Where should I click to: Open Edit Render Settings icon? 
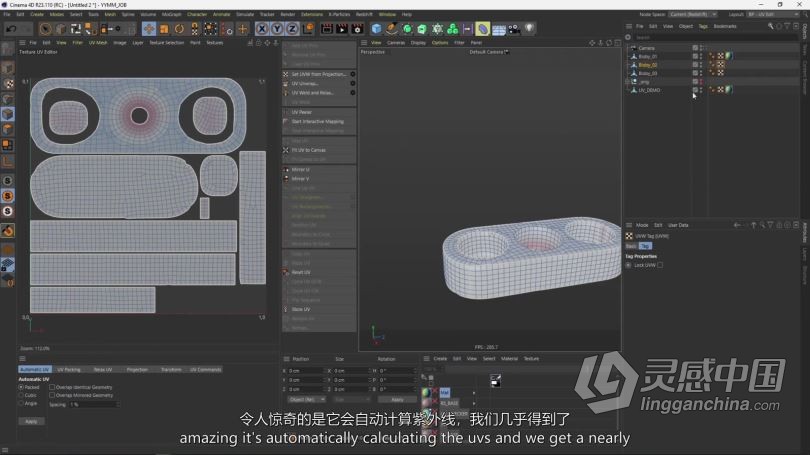coord(357,29)
